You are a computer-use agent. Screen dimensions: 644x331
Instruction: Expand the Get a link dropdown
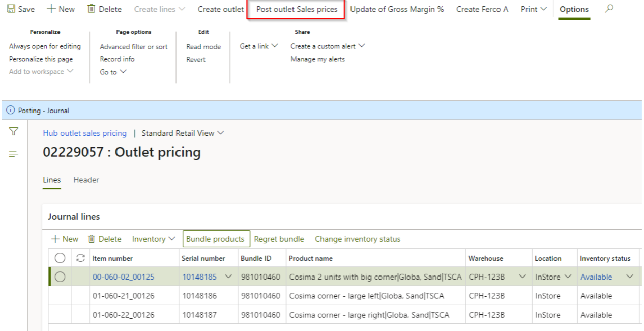click(259, 46)
